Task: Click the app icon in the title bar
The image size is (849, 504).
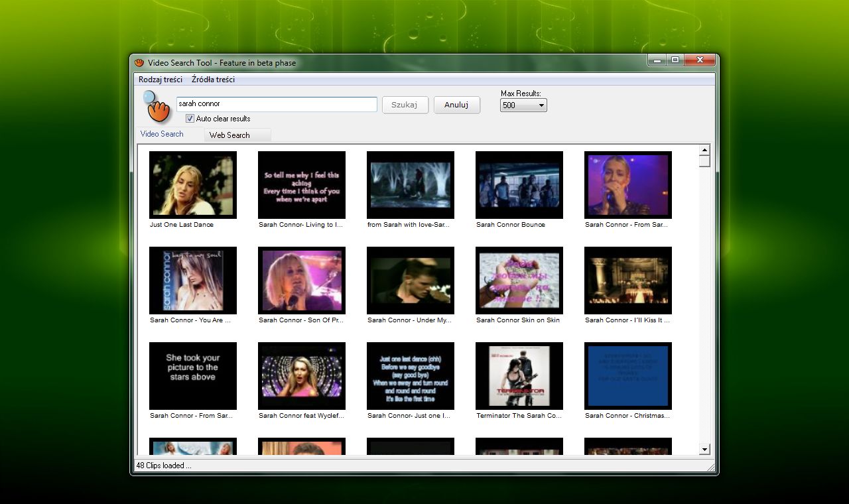Action: (139, 63)
